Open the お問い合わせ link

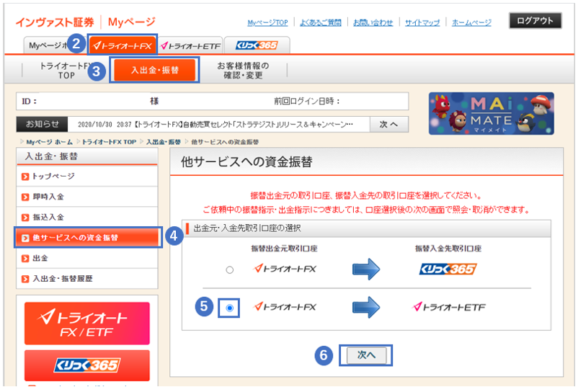pyautogui.click(x=373, y=23)
